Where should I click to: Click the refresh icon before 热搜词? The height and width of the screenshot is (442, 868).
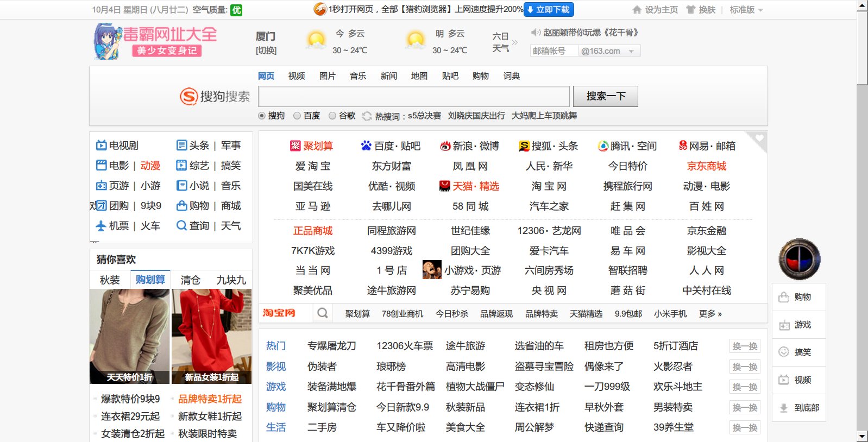click(367, 116)
